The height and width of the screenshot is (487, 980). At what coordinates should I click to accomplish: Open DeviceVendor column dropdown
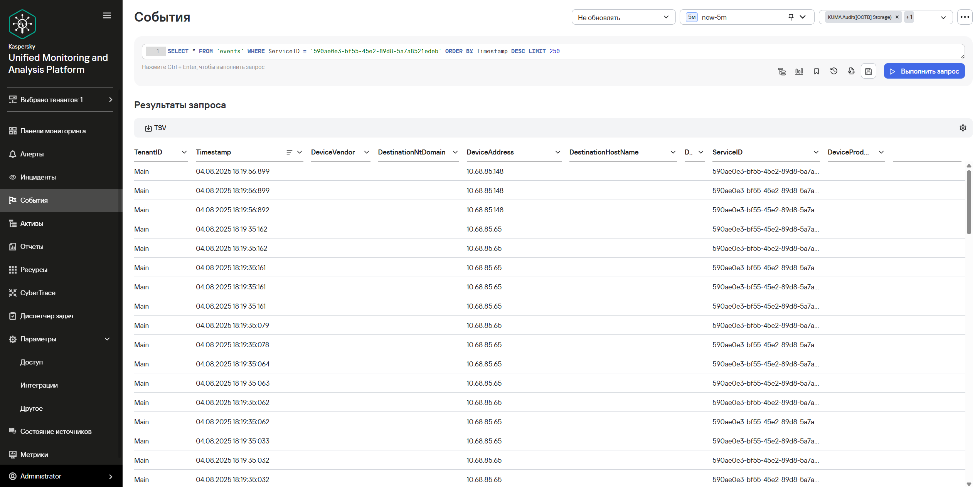[367, 152]
